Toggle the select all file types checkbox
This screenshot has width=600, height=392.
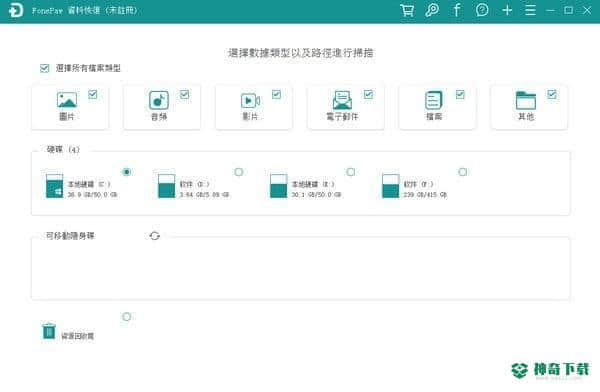coord(44,68)
